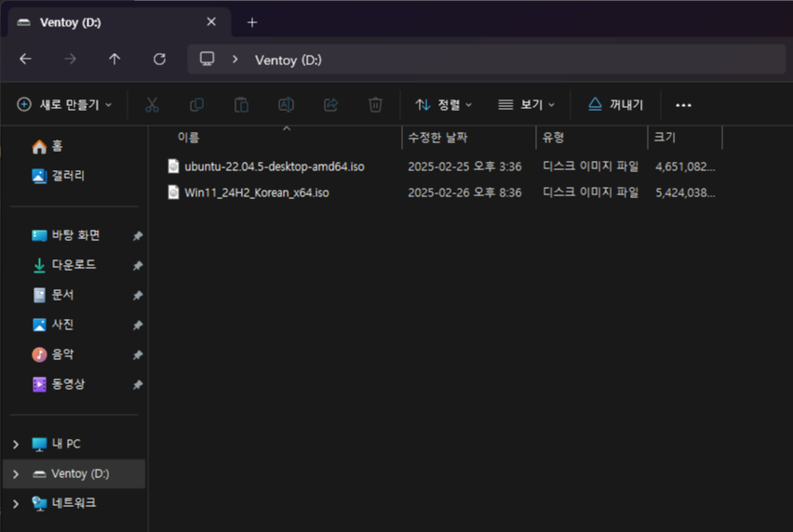This screenshot has width=793, height=532.
Task: Click the pin icon next to 바탕 화면
Action: click(x=138, y=235)
